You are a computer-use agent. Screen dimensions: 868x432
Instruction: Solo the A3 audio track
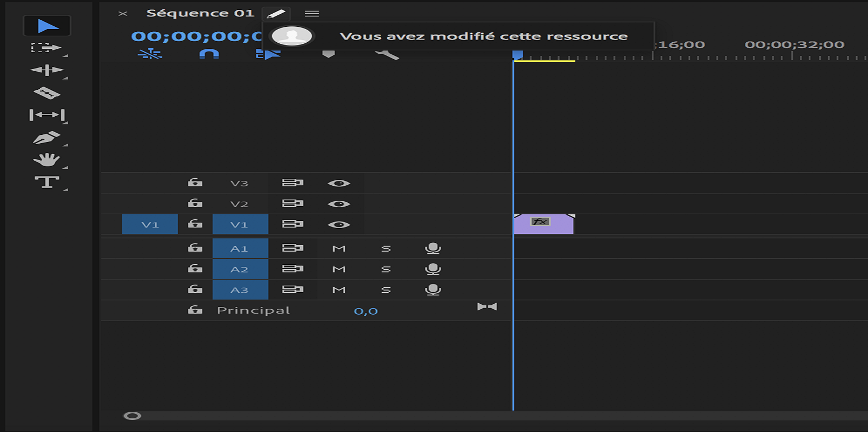(386, 289)
